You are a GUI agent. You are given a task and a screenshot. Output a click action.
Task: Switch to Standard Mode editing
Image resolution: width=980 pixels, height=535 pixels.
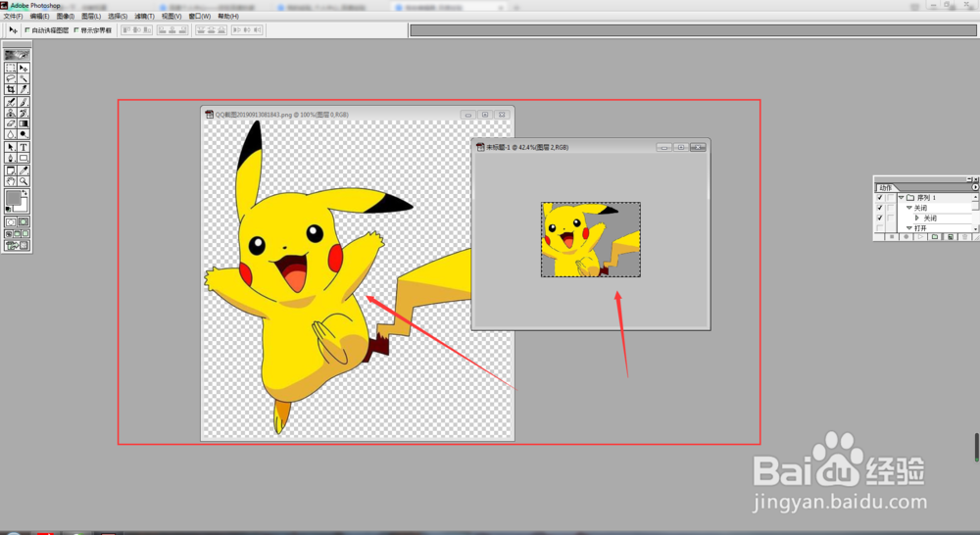[x=11, y=221]
